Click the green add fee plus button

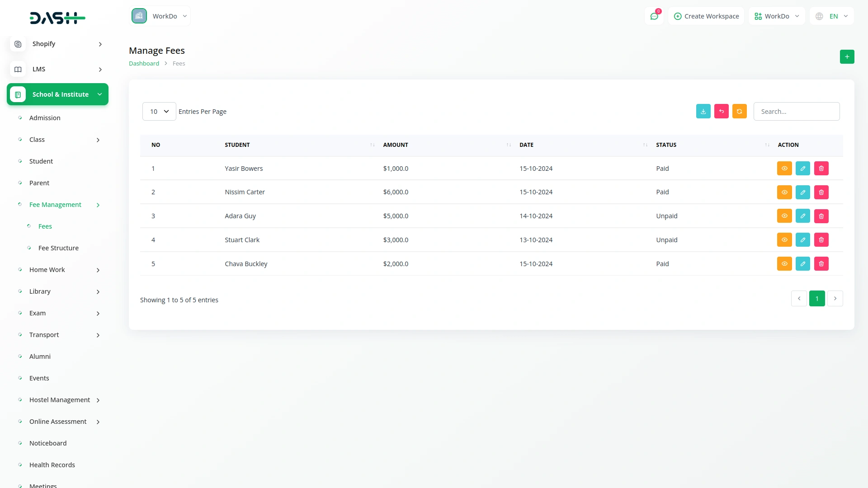click(847, 57)
